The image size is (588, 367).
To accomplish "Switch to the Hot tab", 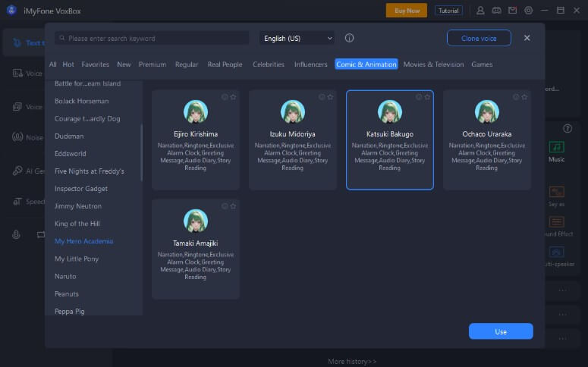I will coord(68,64).
